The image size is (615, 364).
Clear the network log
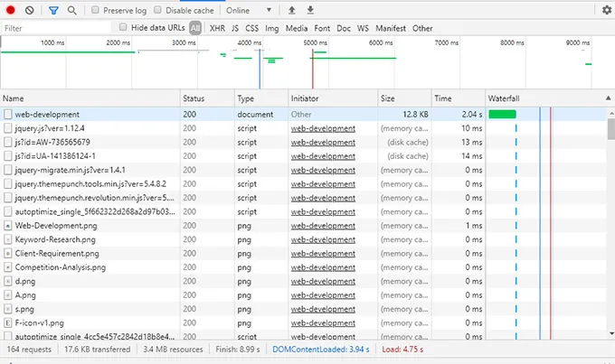(x=30, y=10)
